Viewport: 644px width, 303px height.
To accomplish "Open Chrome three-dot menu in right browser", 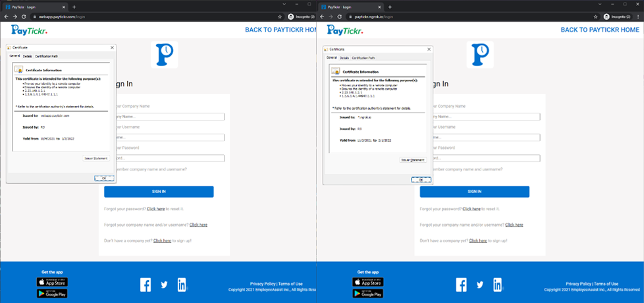I will [x=639, y=16].
